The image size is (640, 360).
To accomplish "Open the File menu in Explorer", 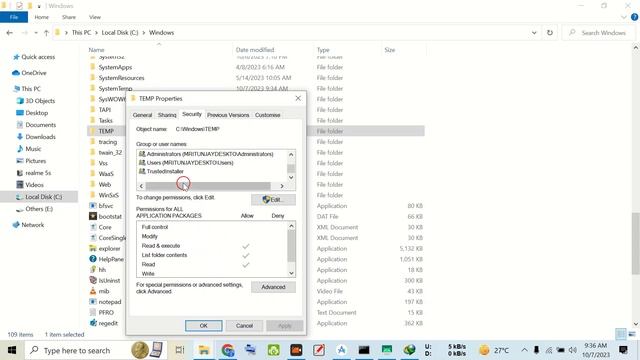I will point(14,17).
